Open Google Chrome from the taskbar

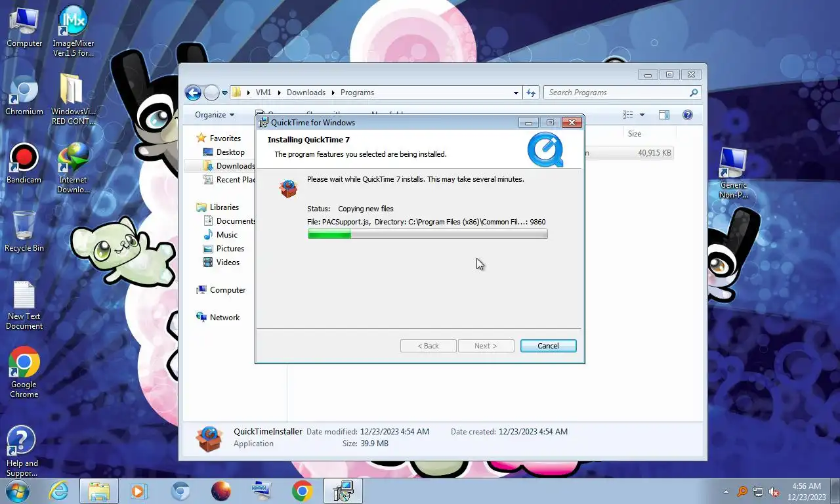(302, 491)
